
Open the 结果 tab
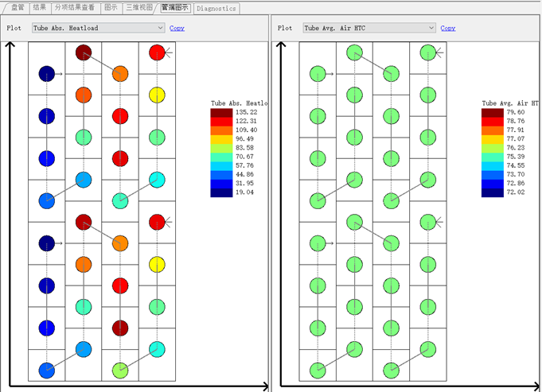coord(40,8)
